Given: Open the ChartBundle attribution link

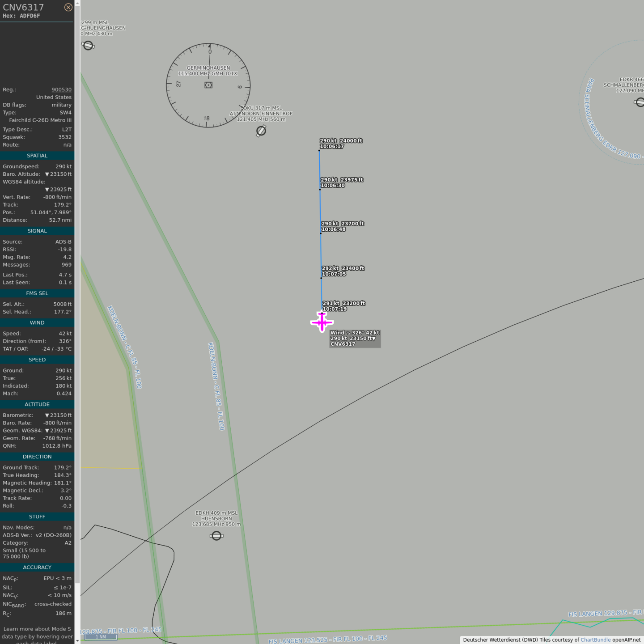Looking at the screenshot, I should [x=595, y=640].
